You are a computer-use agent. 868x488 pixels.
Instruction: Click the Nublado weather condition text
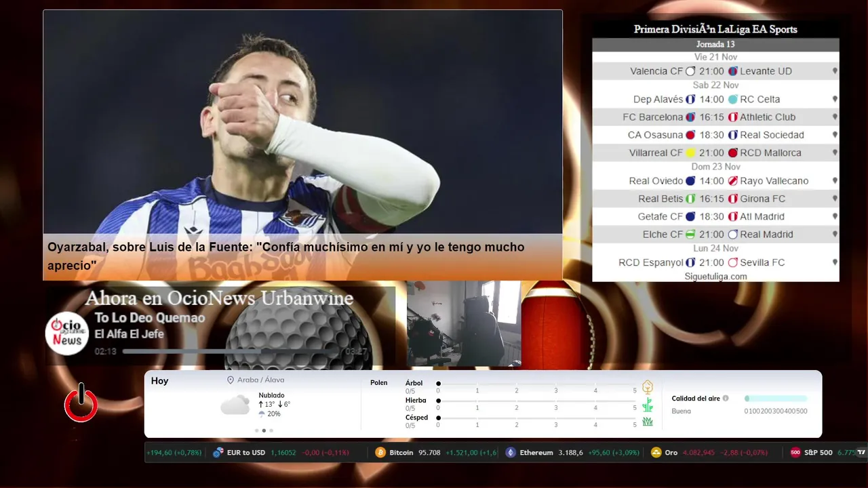pos(271,395)
